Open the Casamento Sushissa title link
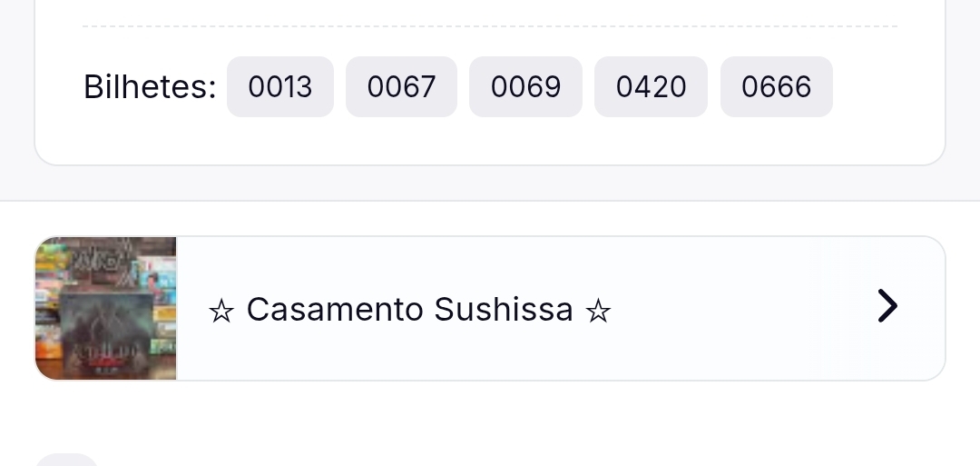 click(410, 310)
